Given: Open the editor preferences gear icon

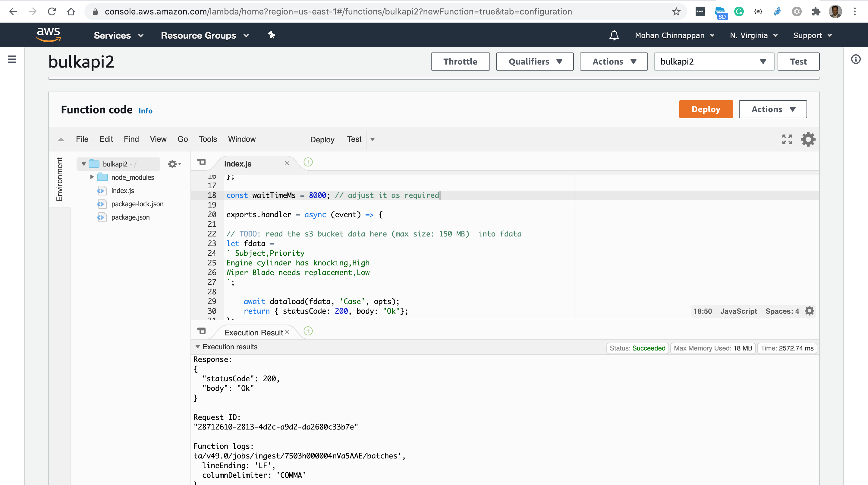Looking at the screenshot, I should [808, 139].
